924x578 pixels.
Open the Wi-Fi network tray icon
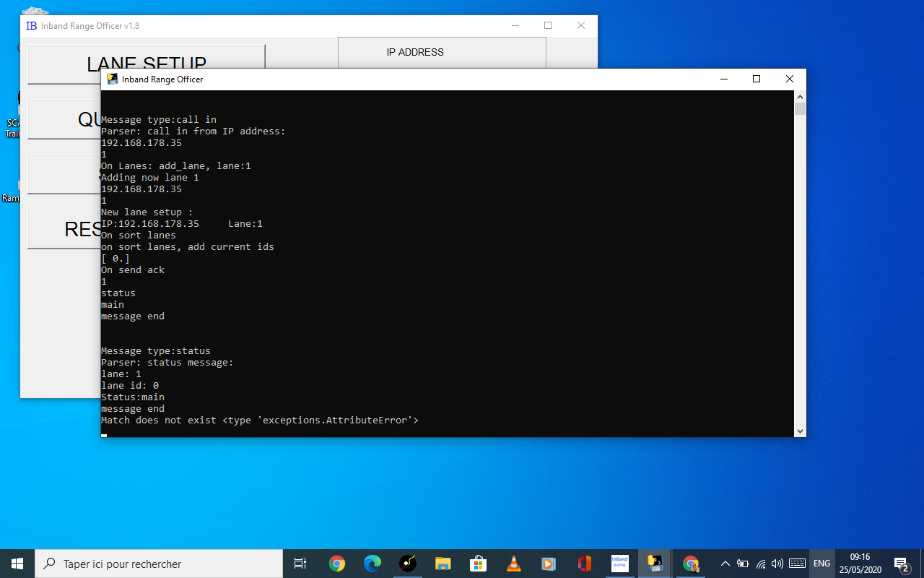(x=760, y=564)
